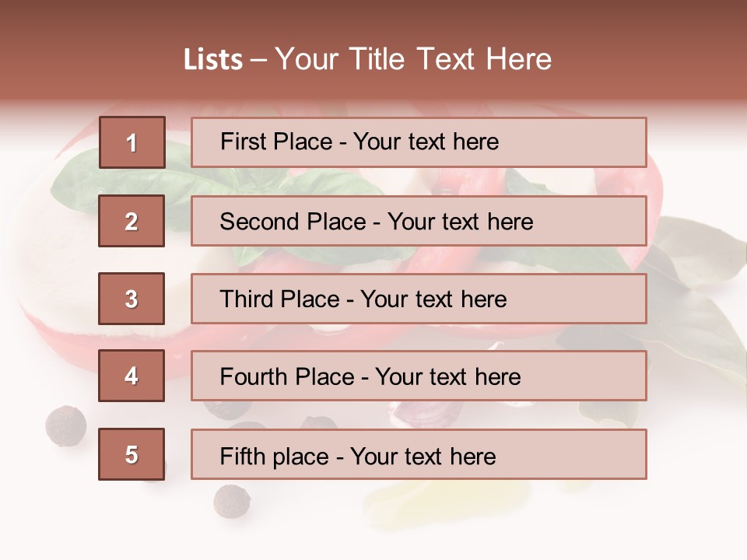Select the First Place text box

coord(419,142)
